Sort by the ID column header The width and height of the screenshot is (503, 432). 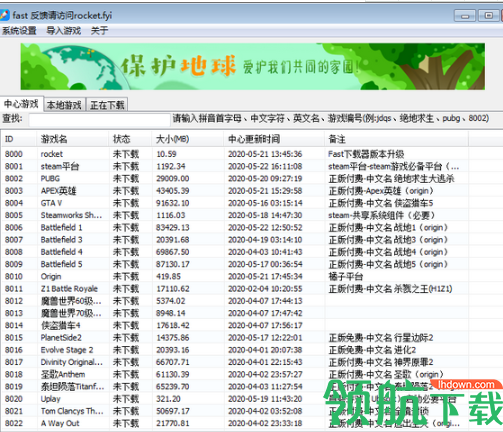pos(19,139)
